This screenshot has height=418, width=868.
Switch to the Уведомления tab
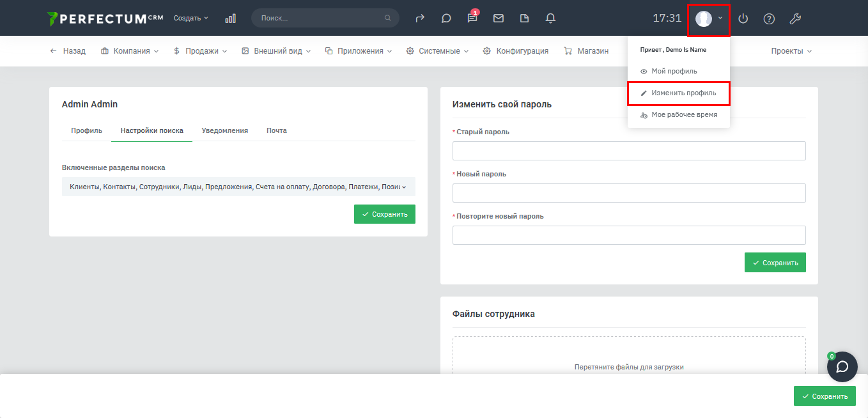click(224, 130)
